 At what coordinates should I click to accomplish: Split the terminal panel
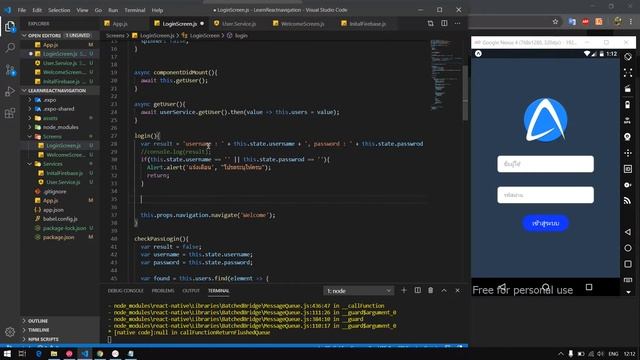[x=418, y=290]
